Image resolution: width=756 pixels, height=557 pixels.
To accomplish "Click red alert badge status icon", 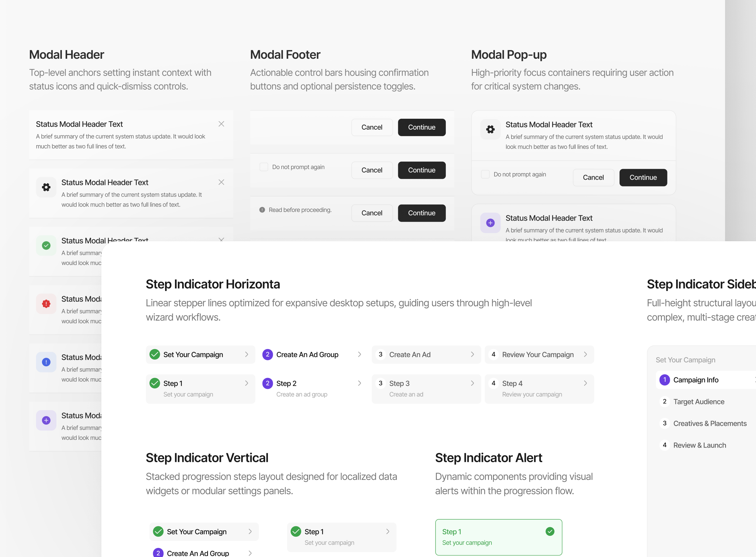I will point(46,304).
